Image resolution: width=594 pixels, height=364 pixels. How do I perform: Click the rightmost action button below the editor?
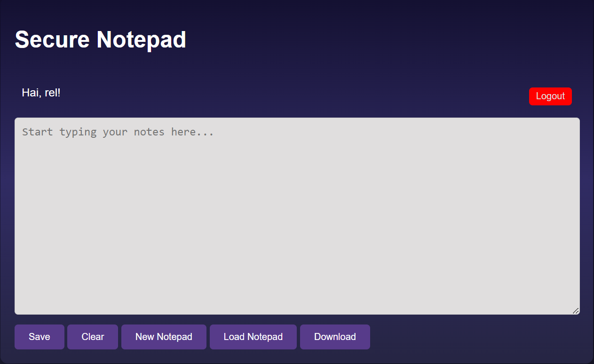(334, 337)
